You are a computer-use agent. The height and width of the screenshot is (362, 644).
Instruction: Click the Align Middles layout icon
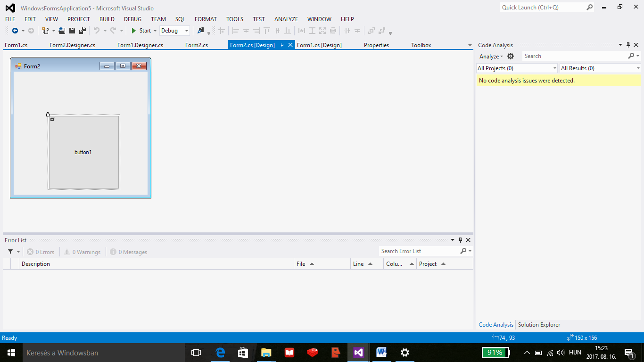click(x=277, y=31)
